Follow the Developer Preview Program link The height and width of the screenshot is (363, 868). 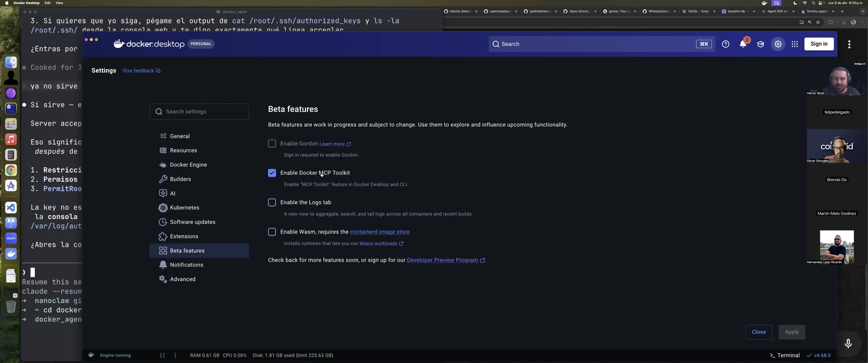[x=442, y=260]
